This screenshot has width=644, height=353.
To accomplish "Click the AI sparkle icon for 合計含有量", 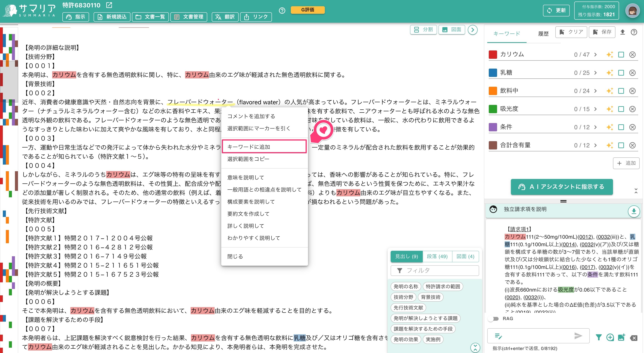I will [610, 145].
